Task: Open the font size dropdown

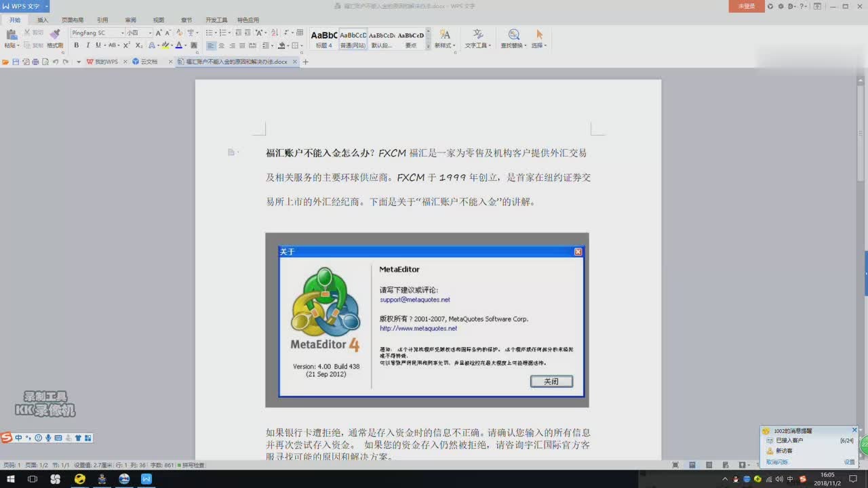Action: coord(151,33)
